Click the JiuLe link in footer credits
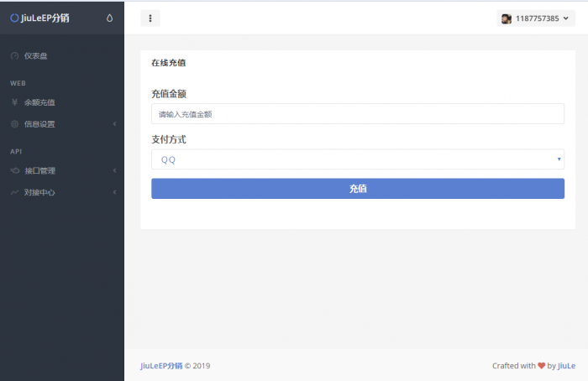The image size is (588, 381). click(x=566, y=365)
